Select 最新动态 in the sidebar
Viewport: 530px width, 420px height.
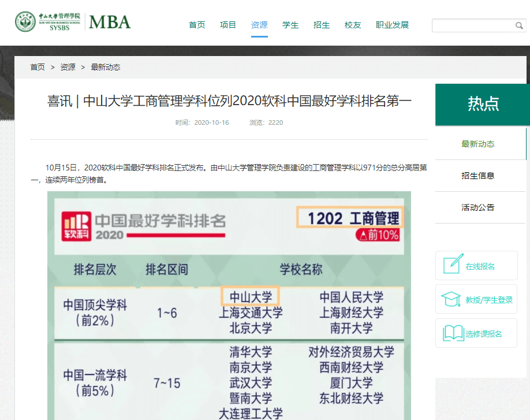(x=477, y=144)
